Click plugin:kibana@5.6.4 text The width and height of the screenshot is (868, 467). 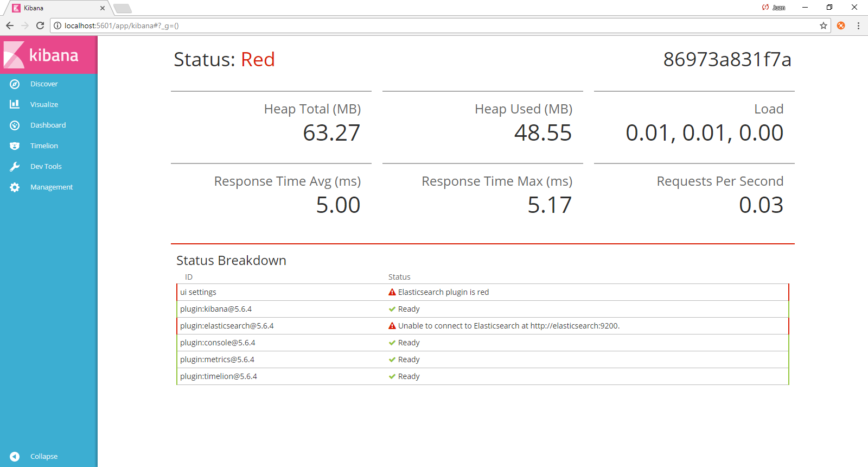[216, 309]
